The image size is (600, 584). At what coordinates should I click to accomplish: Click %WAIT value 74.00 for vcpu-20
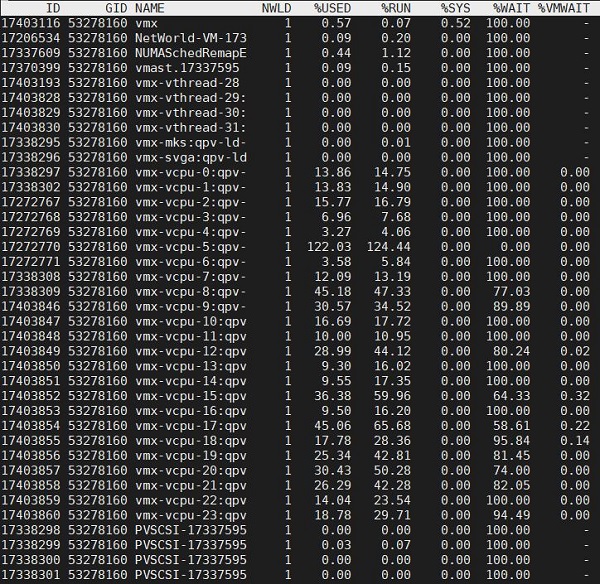(511, 471)
